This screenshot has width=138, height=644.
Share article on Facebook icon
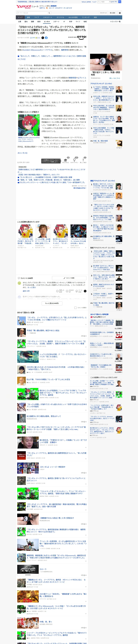pos(46,38)
